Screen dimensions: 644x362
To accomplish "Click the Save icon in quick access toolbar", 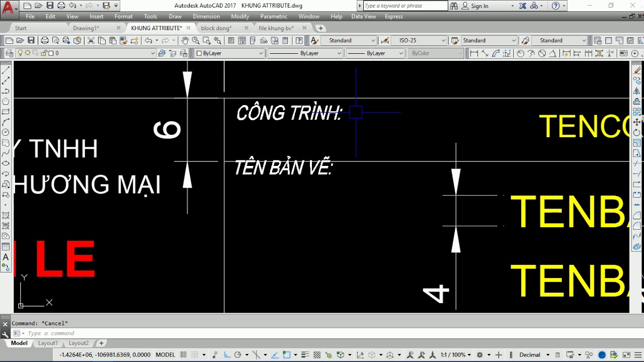I will click(x=50, y=6).
